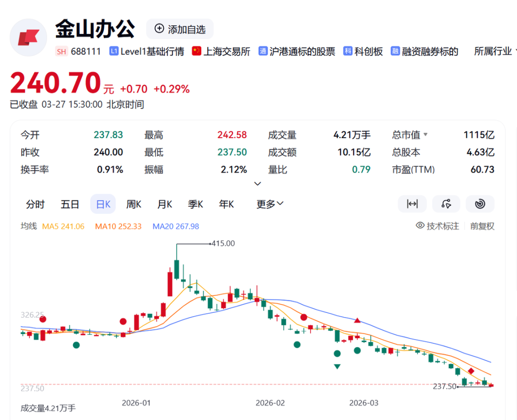Click the 2026-03 date axis label

364,403
